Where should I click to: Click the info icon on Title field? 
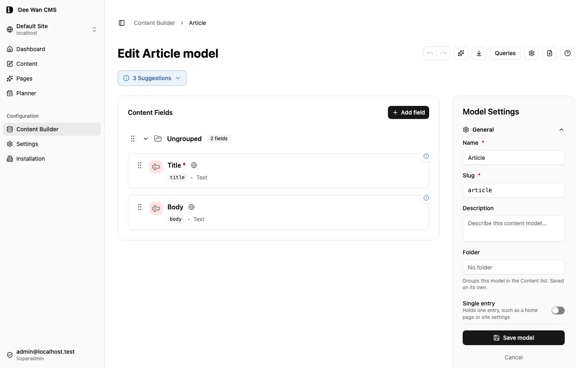[426, 156]
